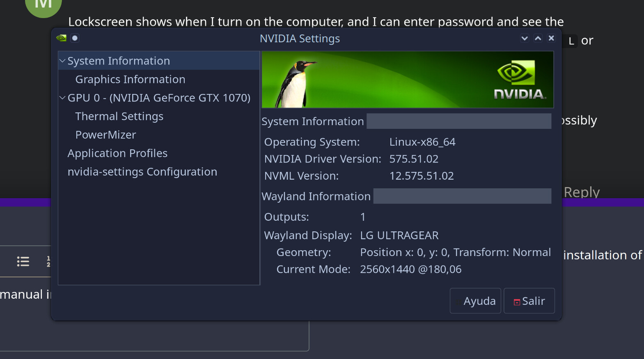Viewport: 644px width, 359px height.
Task: Click the Geometry position and transform value
Action: pyautogui.click(x=456, y=252)
